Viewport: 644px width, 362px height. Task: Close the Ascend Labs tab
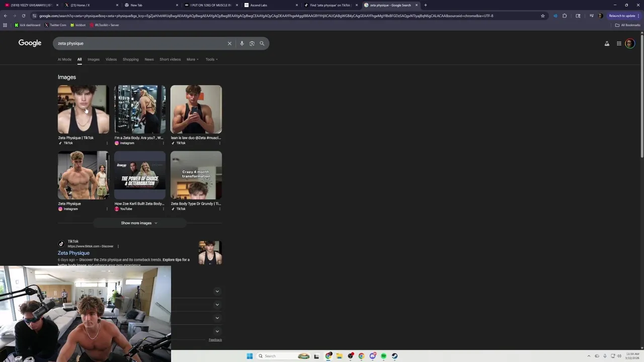point(297,5)
